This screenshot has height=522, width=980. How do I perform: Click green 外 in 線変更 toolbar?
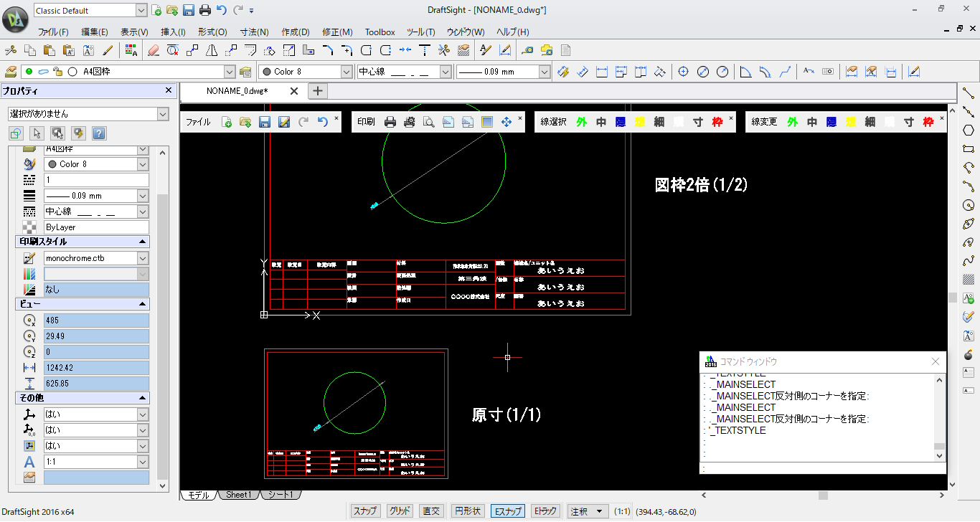pyautogui.click(x=792, y=122)
